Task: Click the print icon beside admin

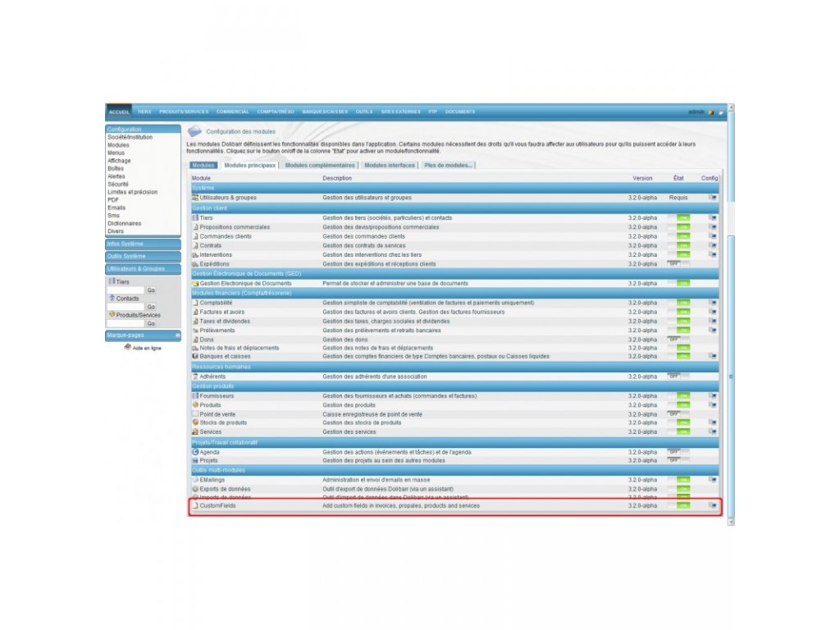Action: click(x=721, y=112)
